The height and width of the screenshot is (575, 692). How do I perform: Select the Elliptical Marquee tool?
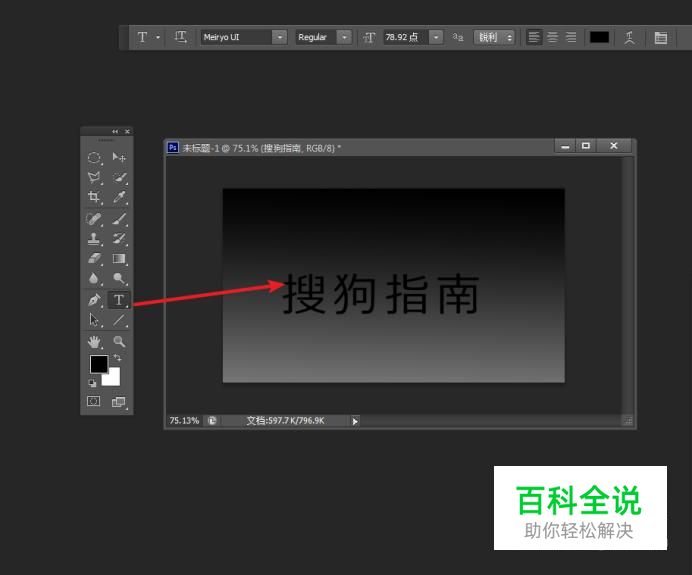click(94, 158)
